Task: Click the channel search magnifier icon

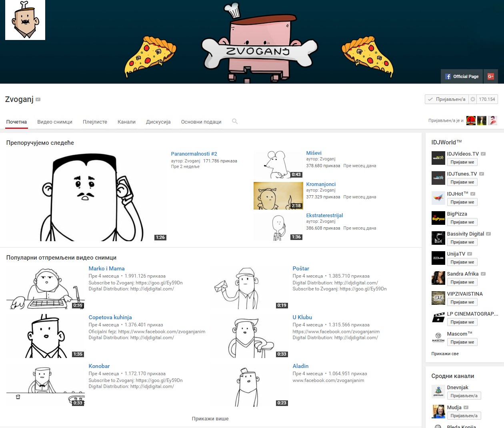Action: [235, 121]
